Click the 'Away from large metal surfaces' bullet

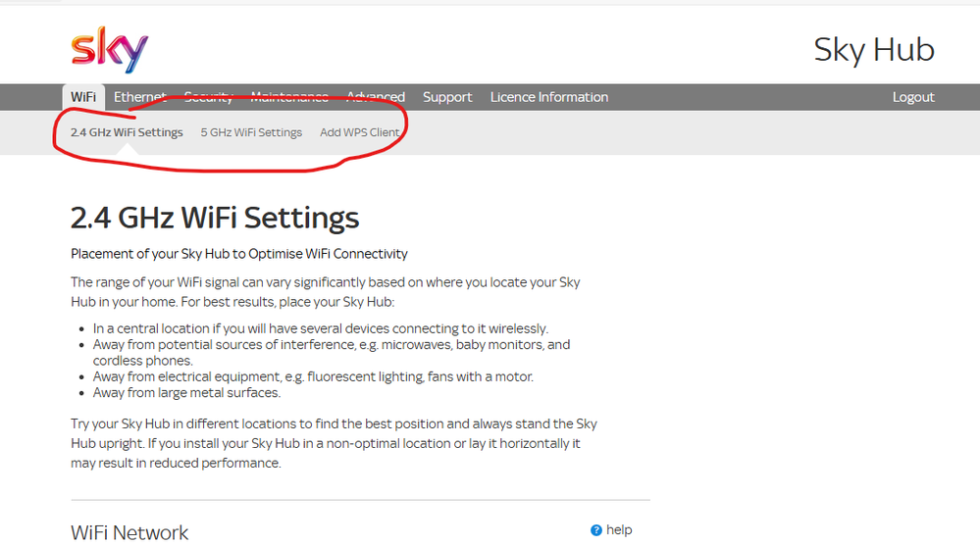[x=186, y=393]
